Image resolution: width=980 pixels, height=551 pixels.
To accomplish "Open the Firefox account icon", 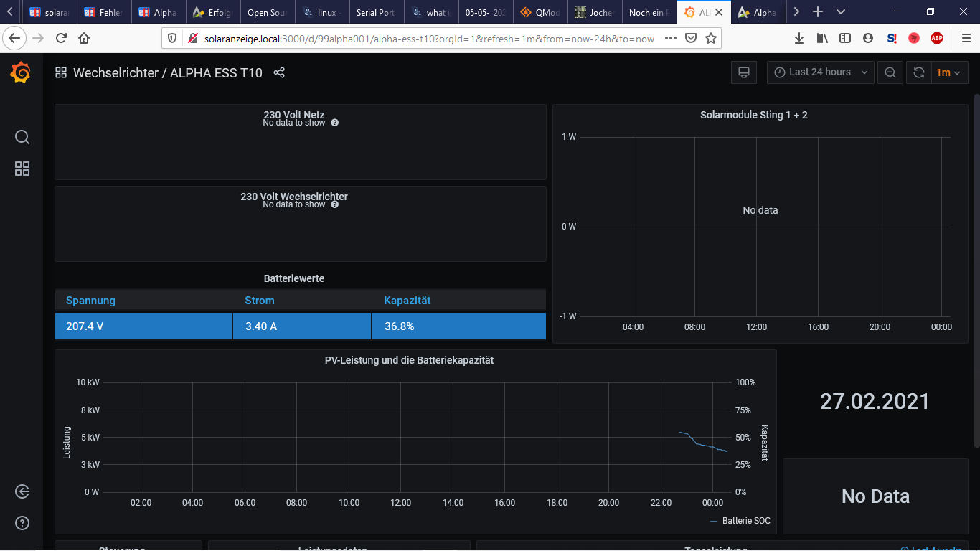I will (x=868, y=38).
